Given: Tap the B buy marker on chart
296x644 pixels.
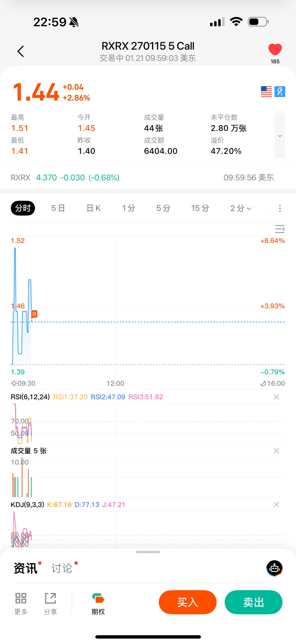Looking at the screenshot, I should tap(34, 314).
